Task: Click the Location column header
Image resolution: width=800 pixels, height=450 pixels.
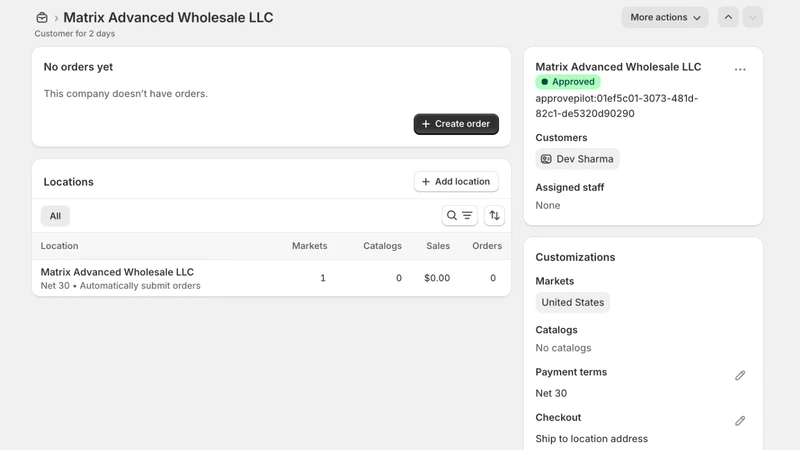Action: (60, 246)
